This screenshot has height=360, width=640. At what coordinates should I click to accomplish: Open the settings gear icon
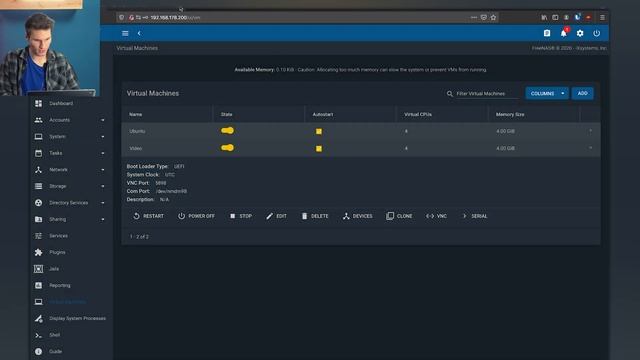[580, 33]
